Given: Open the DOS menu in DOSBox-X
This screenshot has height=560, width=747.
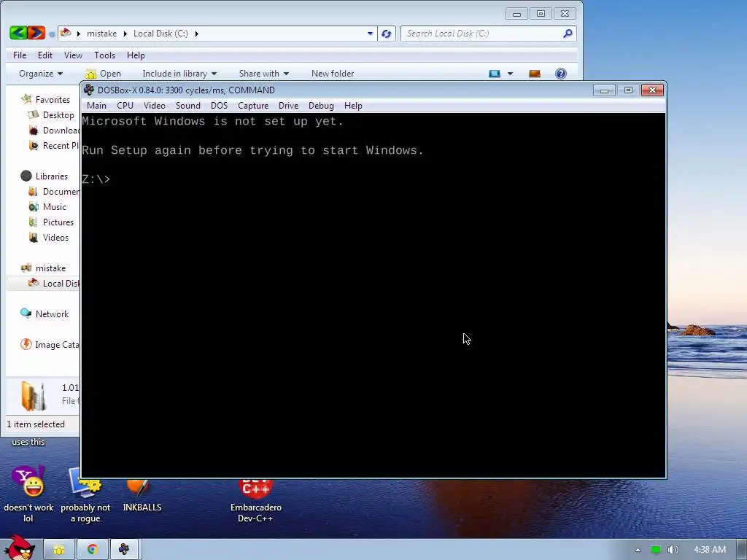Looking at the screenshot, I should tap(219, 106).
